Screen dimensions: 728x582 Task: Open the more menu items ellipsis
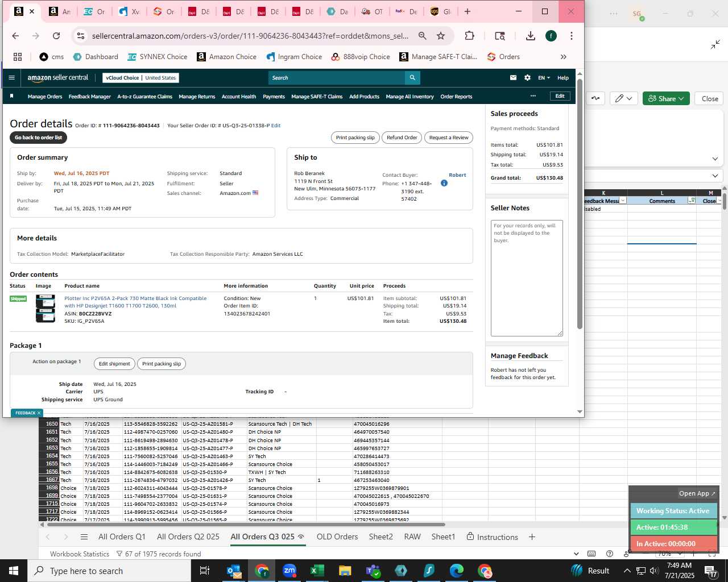point(533,96)
